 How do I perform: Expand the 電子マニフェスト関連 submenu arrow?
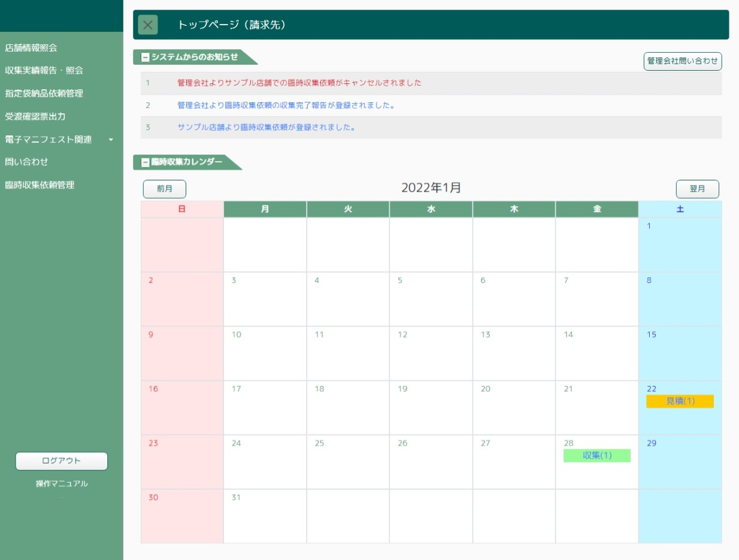pos(111,140)
